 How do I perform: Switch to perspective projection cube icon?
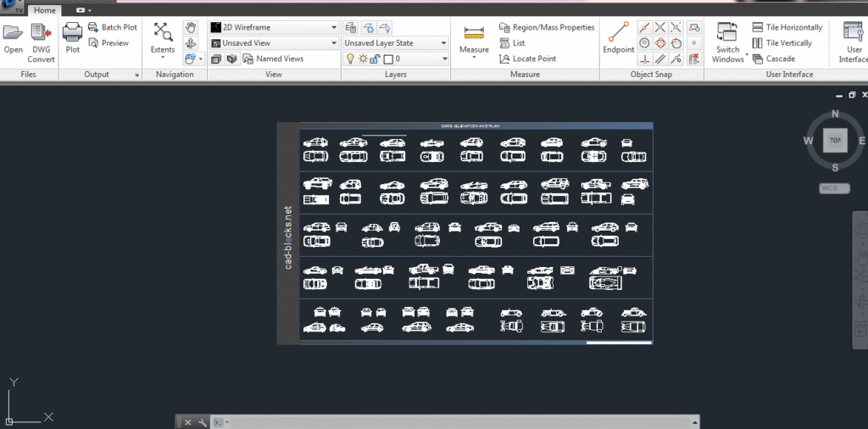pos(232,58)
